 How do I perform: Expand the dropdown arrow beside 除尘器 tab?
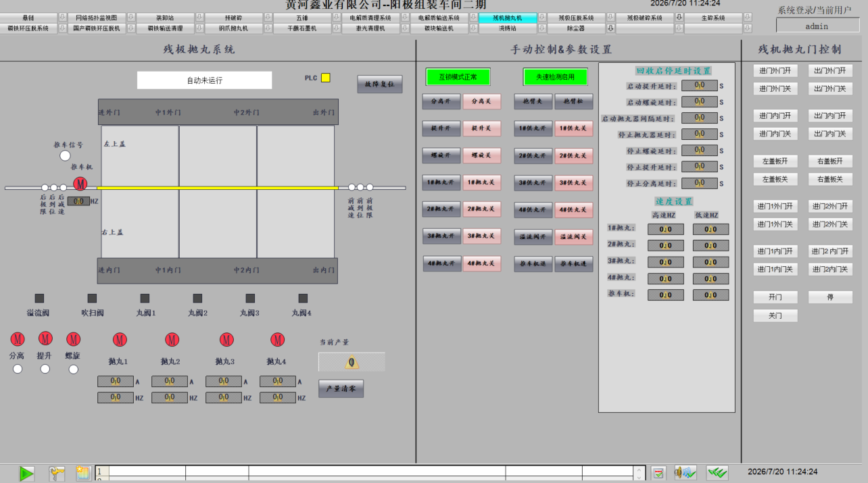click(x=610, y=28)
